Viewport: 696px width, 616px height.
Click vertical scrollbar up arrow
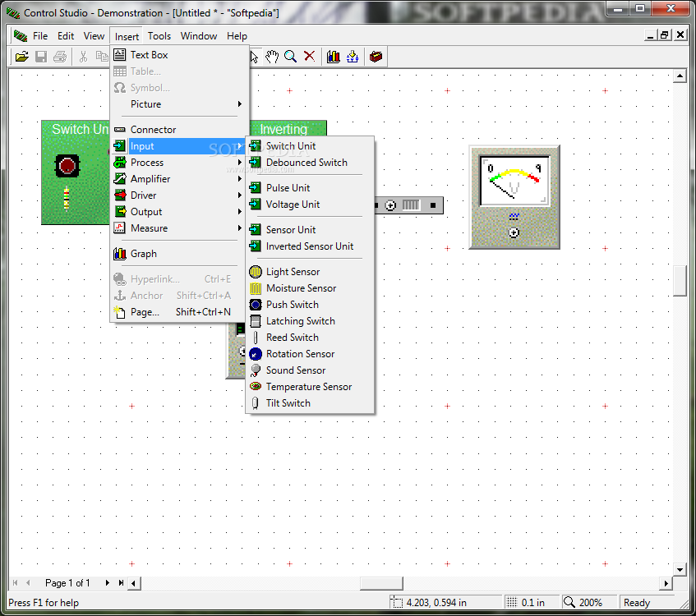pyautogui.click(x=680, y=76)
